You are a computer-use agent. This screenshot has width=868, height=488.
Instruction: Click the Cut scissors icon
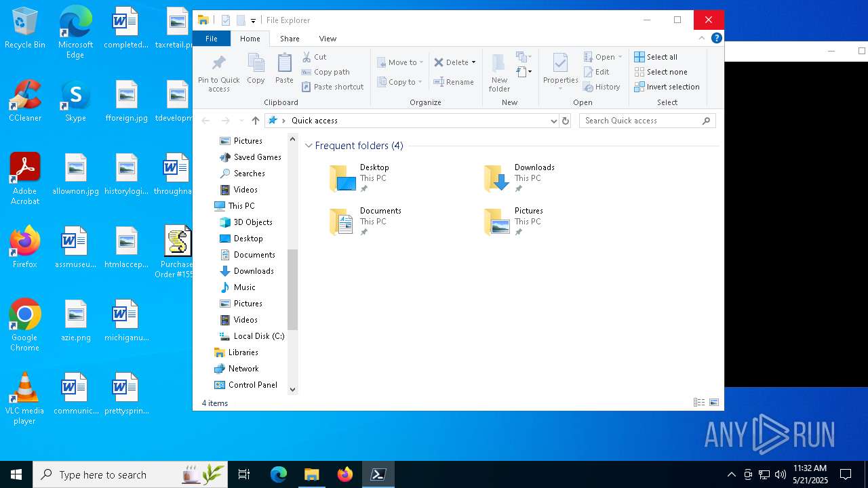click(307, 57)
